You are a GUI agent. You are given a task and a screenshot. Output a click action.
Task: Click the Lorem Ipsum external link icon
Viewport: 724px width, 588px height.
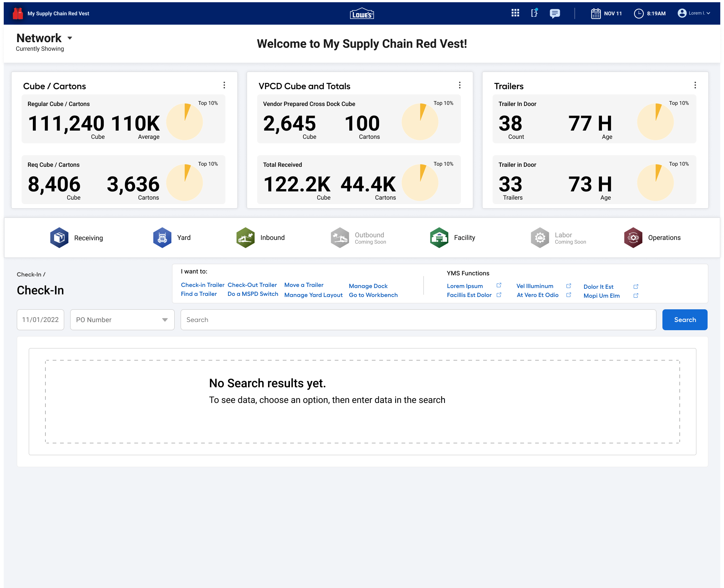pyautogui.click(x=499, y=285)
